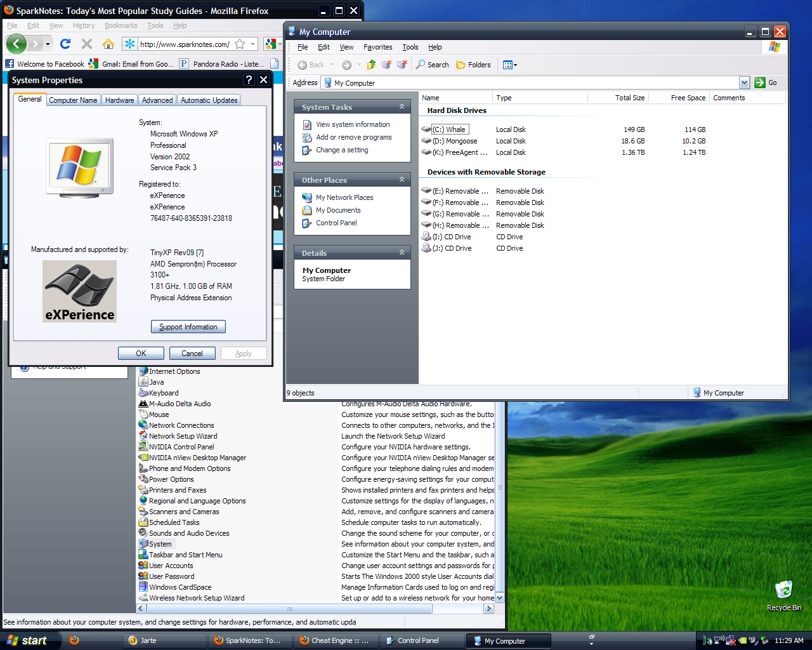Click the Disconnect network drive icon
The height and width of the screenshot is (650, 812).
tap(402, 65)
